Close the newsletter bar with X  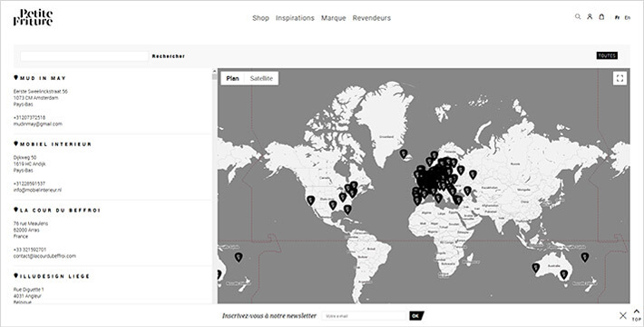pyautogui.click(x=622, y=315)
